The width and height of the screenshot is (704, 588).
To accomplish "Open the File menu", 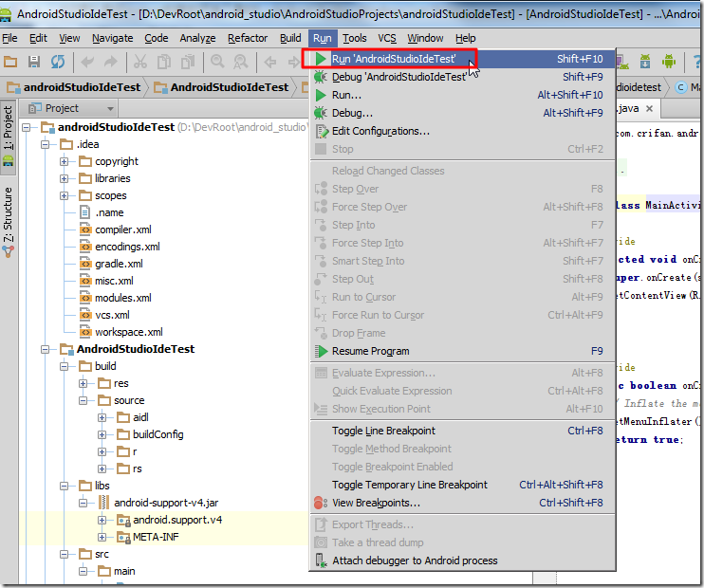I will (9, 38).
